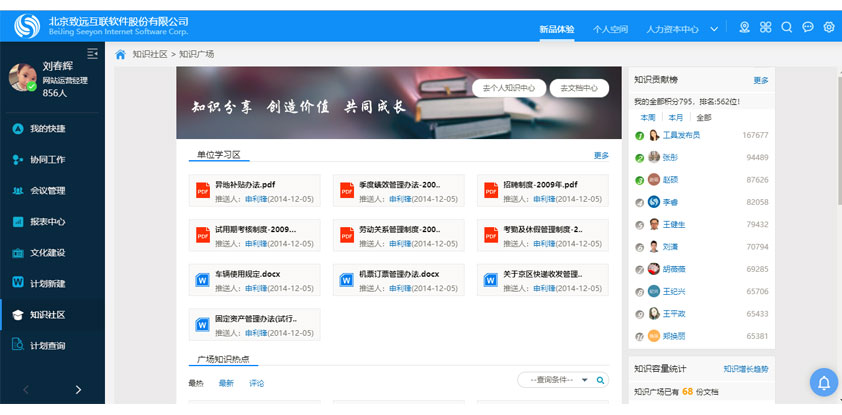Open 李睿 profile in ranking
Image resolution: width=842 pixels, height=415 pixels.
(670, 202)
